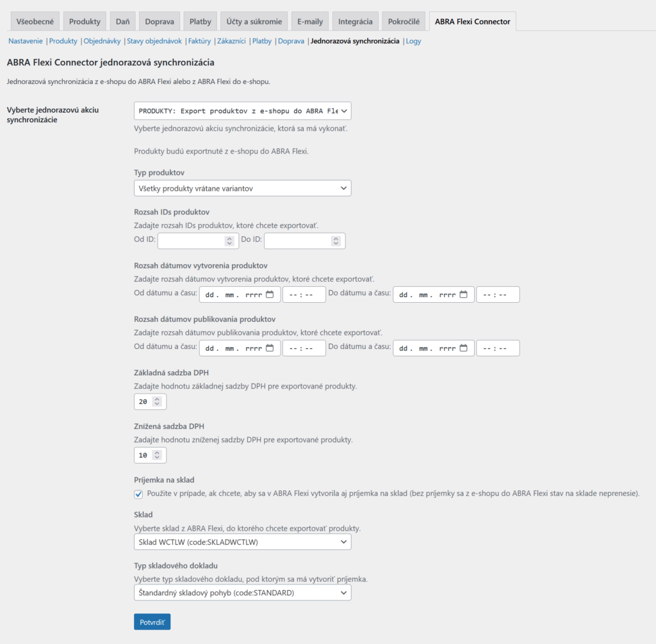This screenshot has height=644, width=656.
Task: Go to the Účty a súkromie tab
Action: pyautogui.click(x=254, y=21)
